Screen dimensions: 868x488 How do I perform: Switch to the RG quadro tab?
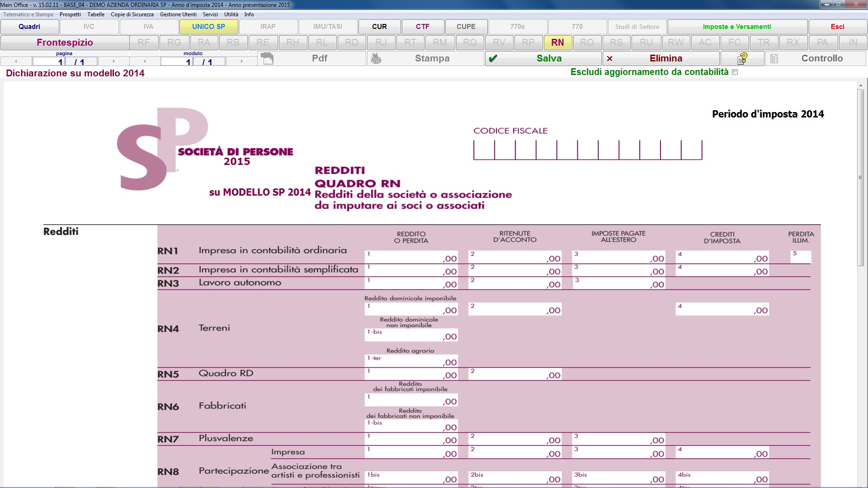pyautogui.click(x=174, y=42)
